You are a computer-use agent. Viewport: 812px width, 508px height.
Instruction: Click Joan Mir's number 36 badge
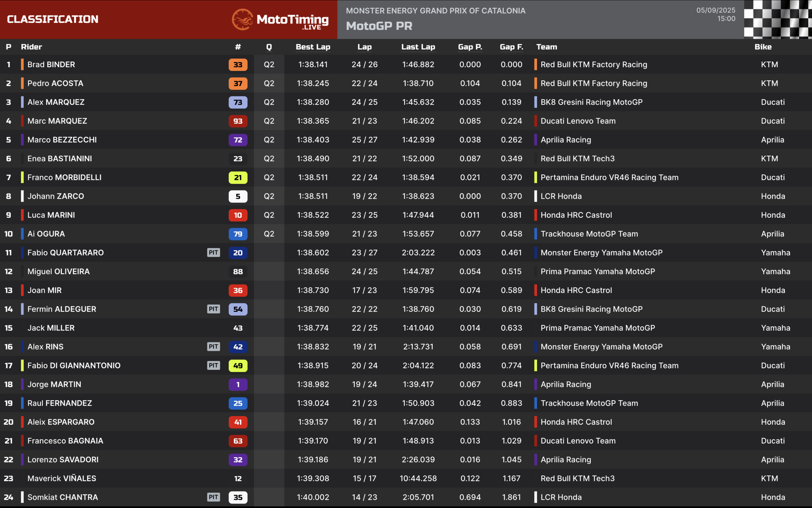pos(238,290)
